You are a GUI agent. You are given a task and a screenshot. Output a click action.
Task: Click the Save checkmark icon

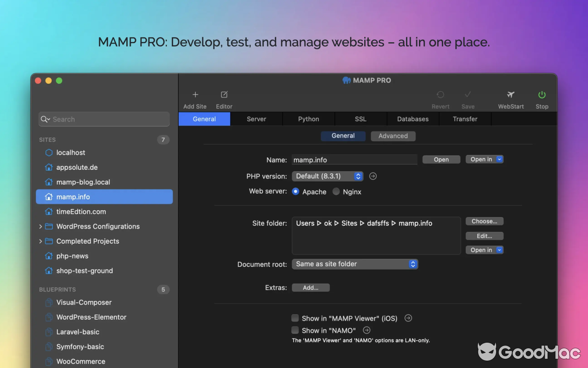click(468, 95)
